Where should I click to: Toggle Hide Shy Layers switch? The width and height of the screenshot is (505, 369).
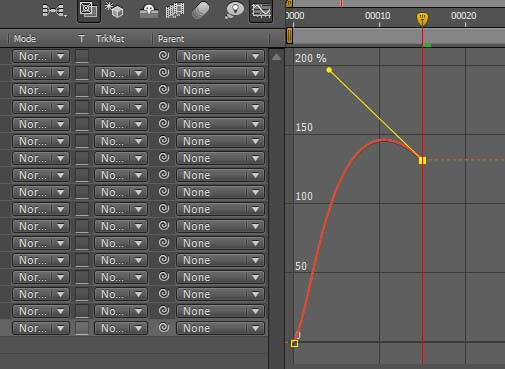tap(149, 11)
